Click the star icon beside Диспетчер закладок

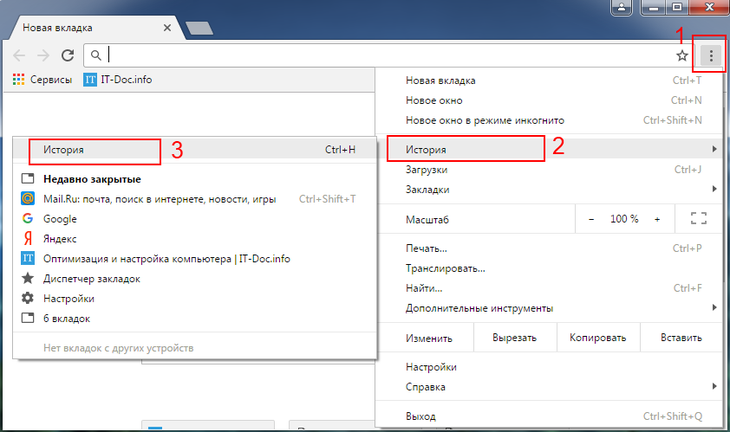point(28,278)
